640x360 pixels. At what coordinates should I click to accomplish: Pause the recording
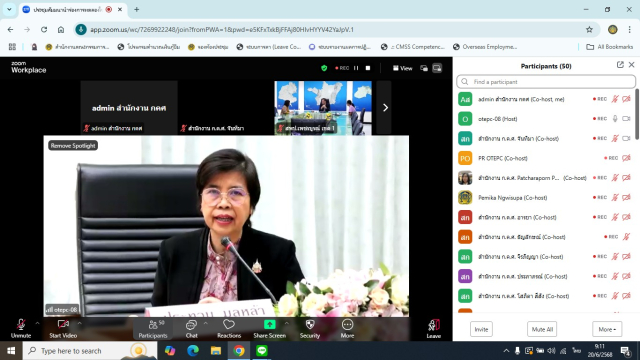pyautogui.click(x=356, y=68)
